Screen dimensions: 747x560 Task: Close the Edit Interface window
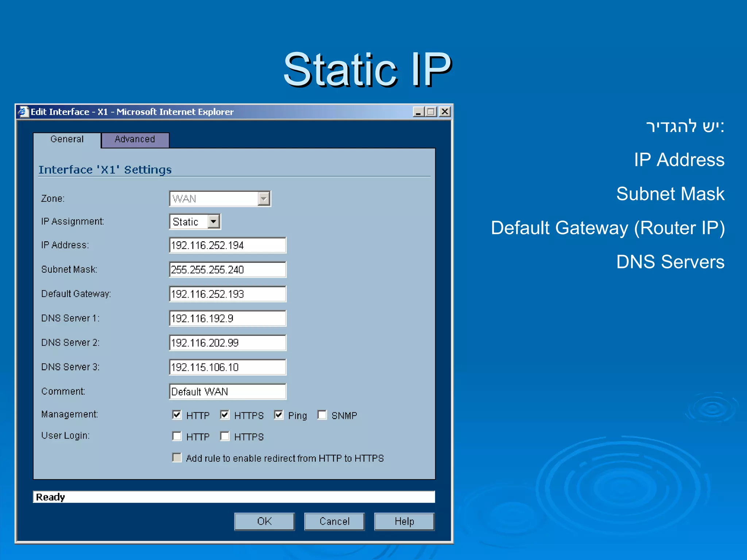[x=445, y=112]
